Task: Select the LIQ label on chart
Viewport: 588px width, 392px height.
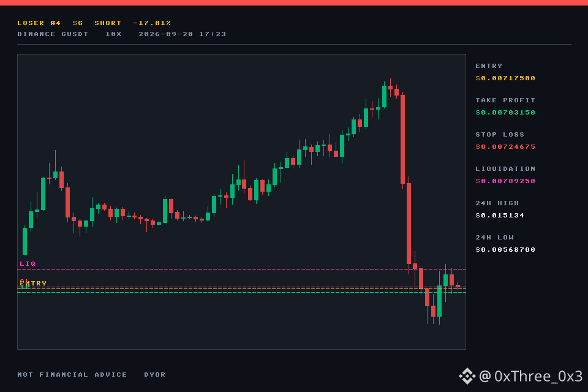Action: (28, 264)
